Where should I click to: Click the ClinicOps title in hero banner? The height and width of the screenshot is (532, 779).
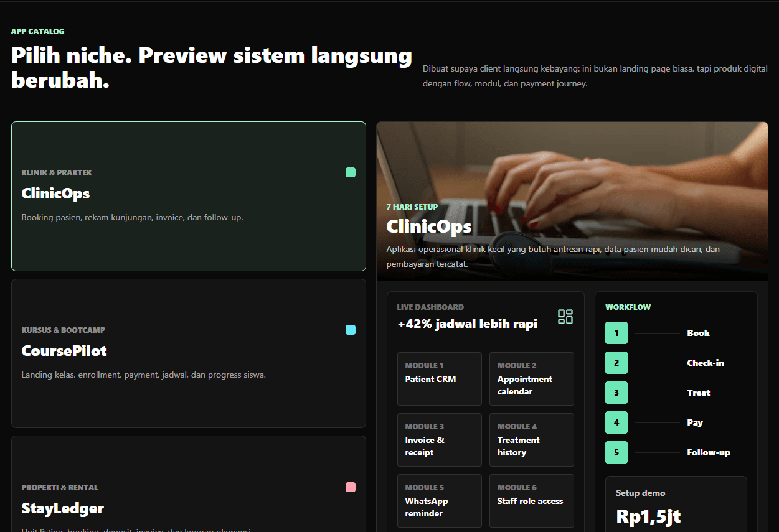coord(429,226)
